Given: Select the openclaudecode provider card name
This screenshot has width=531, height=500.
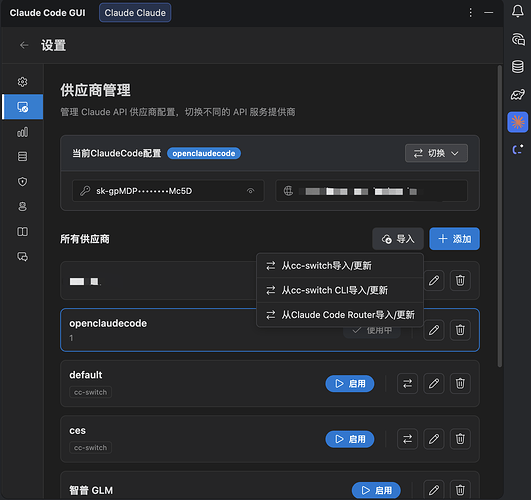Looking at the screenshot, I should point(108,324).
